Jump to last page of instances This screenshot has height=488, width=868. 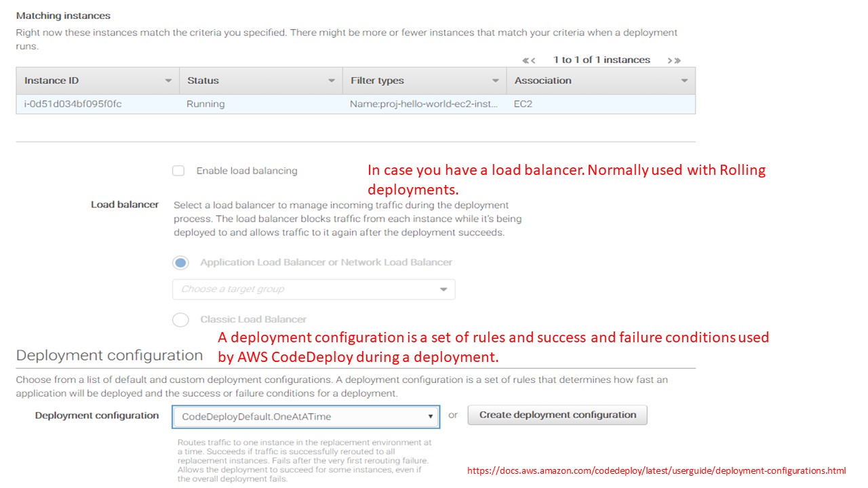click(x=677, y=60)
